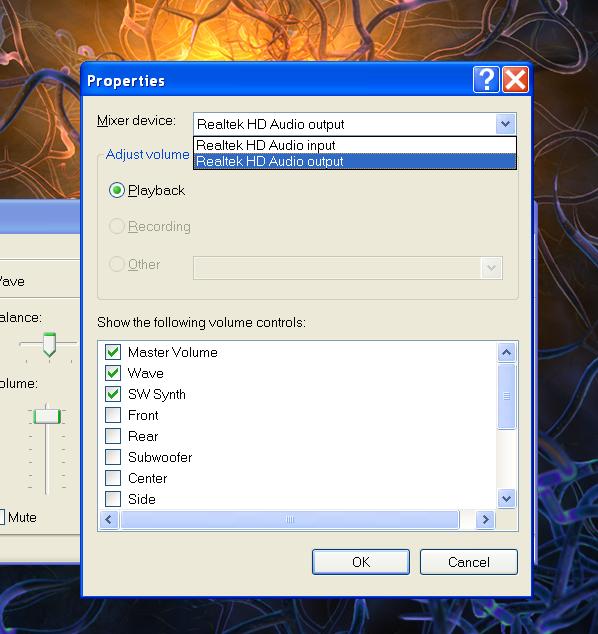598x634 pixels.
Task: Select the Playback radio button
Action: pos(117,190)
